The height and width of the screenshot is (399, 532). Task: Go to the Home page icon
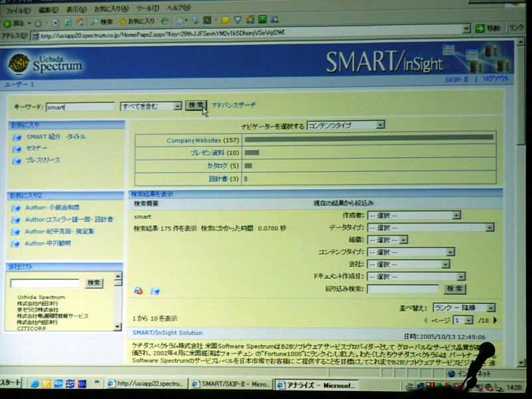coord(80,23)
